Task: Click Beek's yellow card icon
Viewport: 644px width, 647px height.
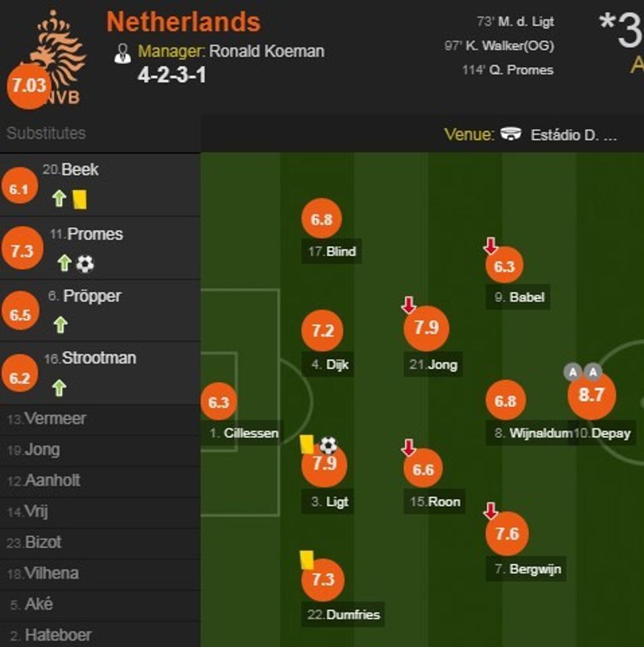Action: click(80, 199)
